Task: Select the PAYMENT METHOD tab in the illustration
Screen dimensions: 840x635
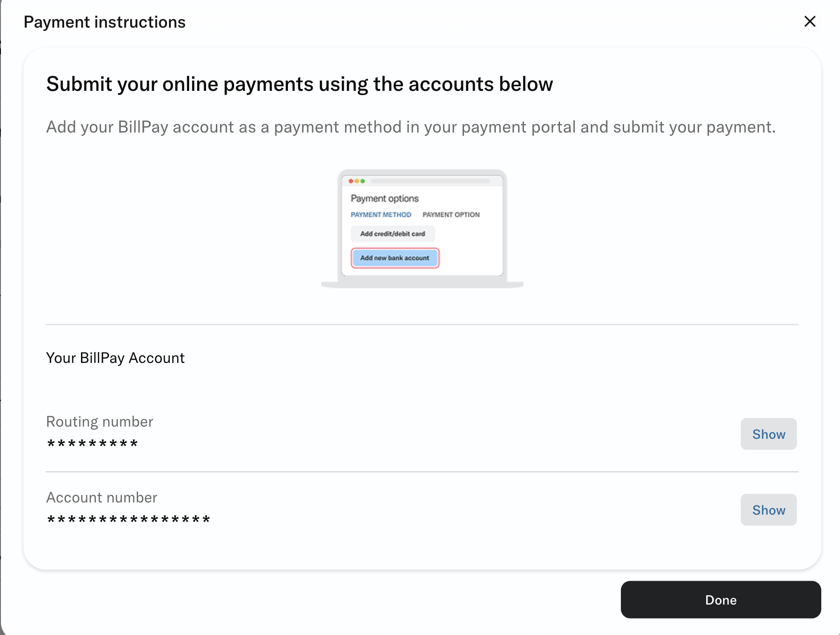Action: (381, 214)
